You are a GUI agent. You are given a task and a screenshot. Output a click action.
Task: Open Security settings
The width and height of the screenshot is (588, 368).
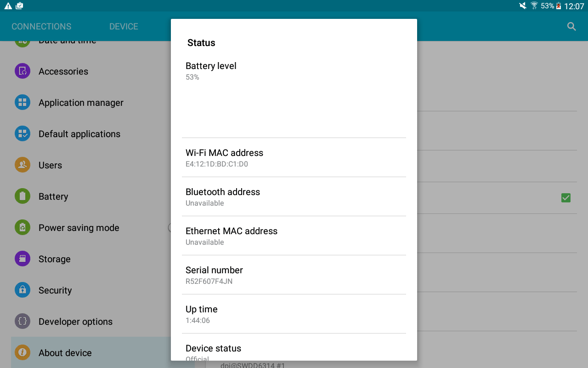tap(91, 290)
